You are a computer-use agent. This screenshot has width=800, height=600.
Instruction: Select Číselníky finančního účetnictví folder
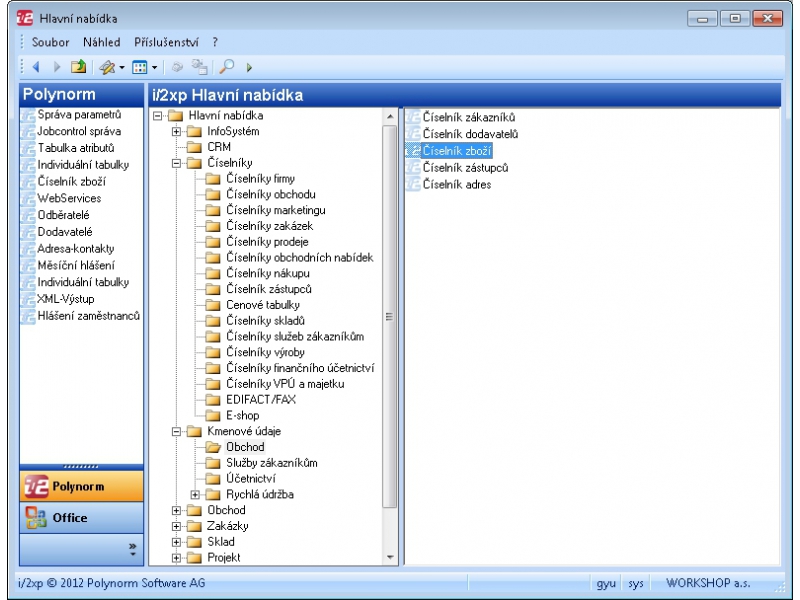(300, 368)
